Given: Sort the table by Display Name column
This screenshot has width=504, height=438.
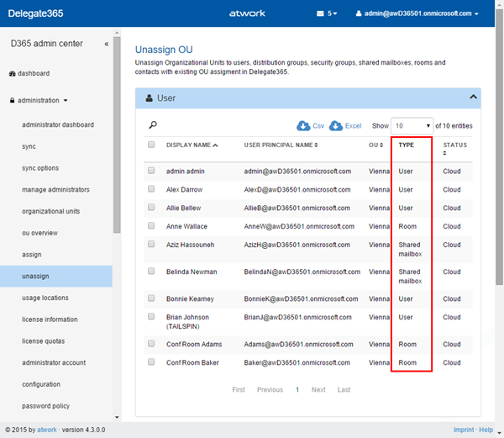Looking at the screenshot, I should [x=191, y=145].
